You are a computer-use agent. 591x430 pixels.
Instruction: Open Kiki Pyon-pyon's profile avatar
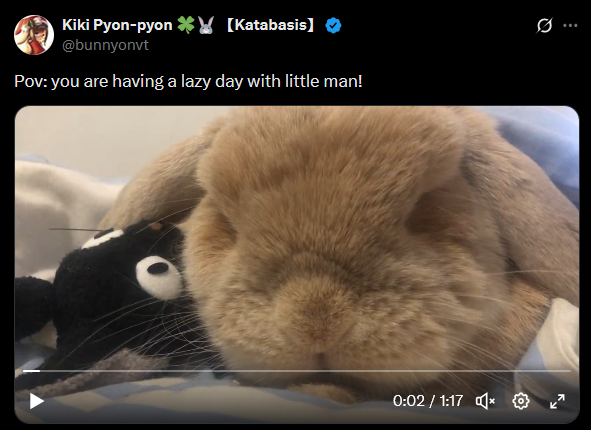click(34, 35)
